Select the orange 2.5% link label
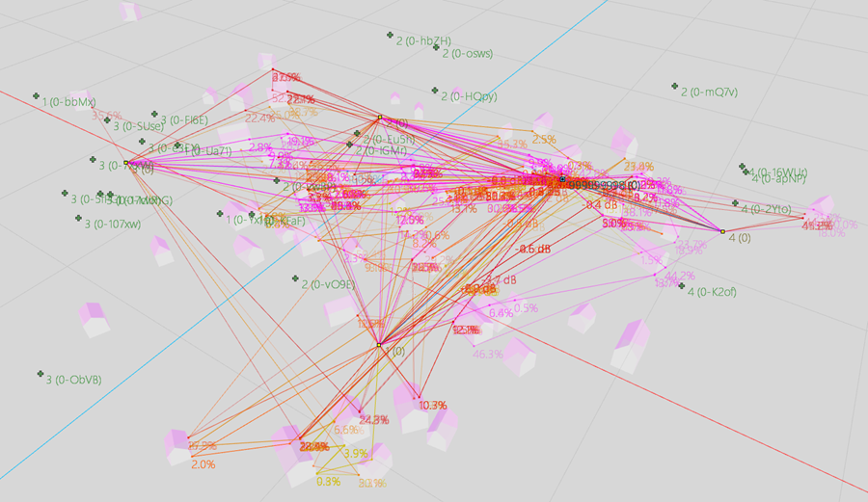868x502 pixels. [543, 140]
